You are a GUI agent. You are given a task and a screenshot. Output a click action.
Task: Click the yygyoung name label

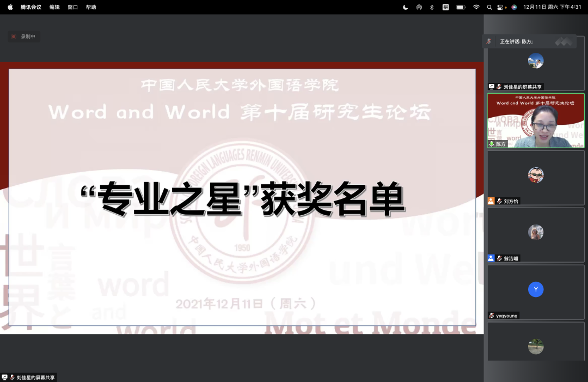(507, 316)
